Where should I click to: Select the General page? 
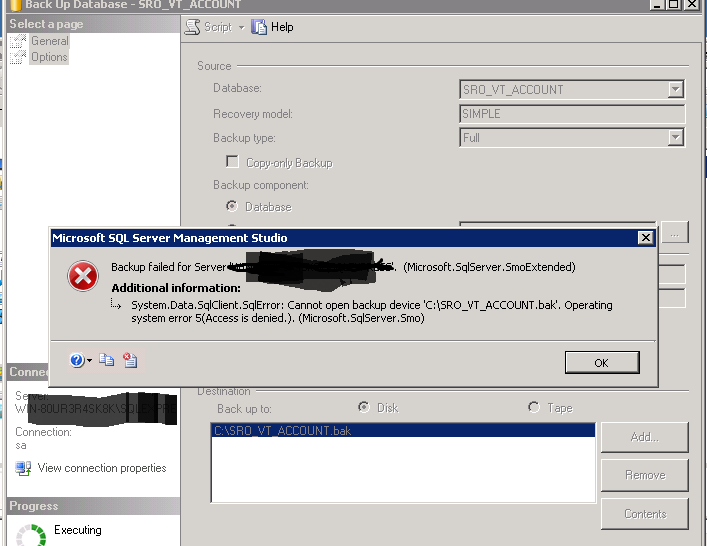[50, 41]
